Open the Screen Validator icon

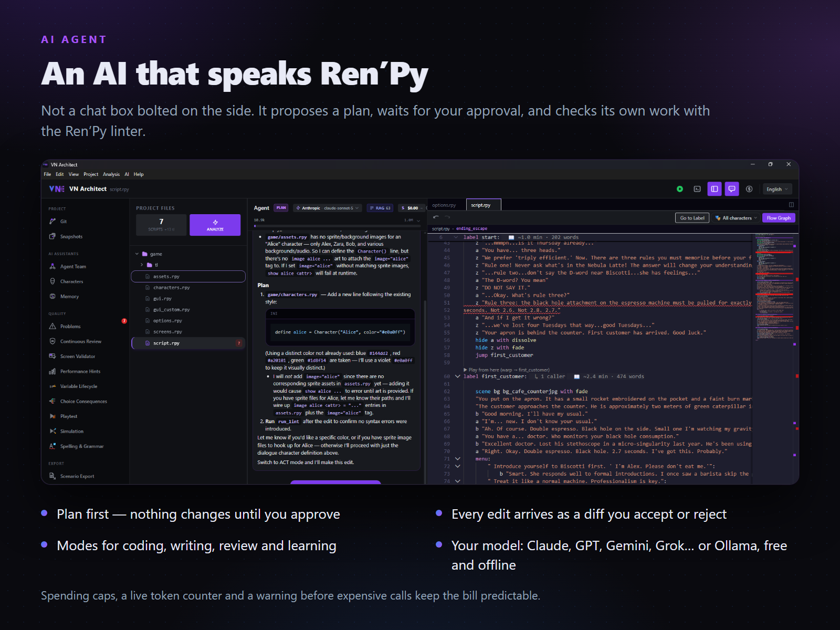tap(52, 356)
